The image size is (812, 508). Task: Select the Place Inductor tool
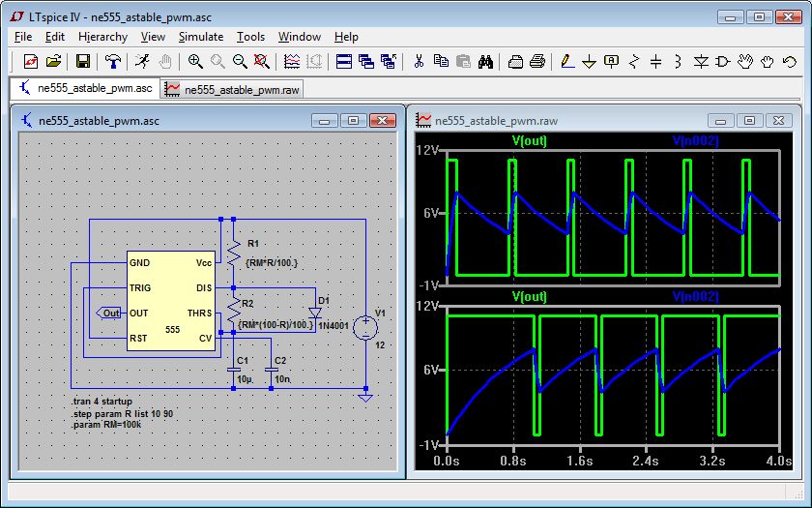[678, 62]
